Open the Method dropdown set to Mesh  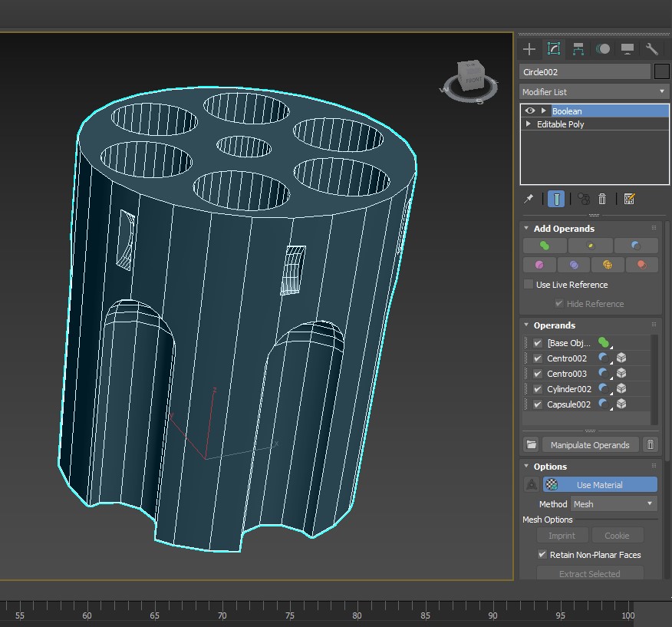[614, 504]
